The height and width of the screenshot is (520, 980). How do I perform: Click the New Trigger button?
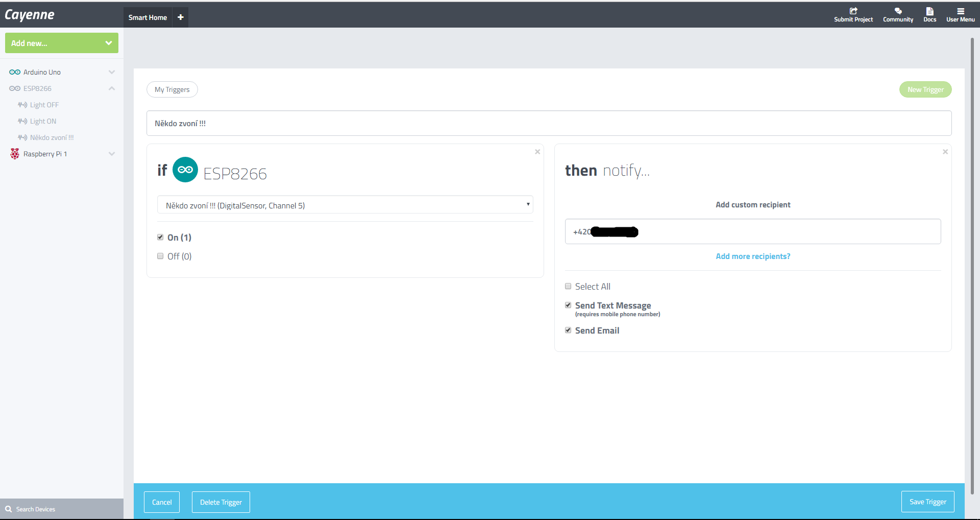coord(925,89)
